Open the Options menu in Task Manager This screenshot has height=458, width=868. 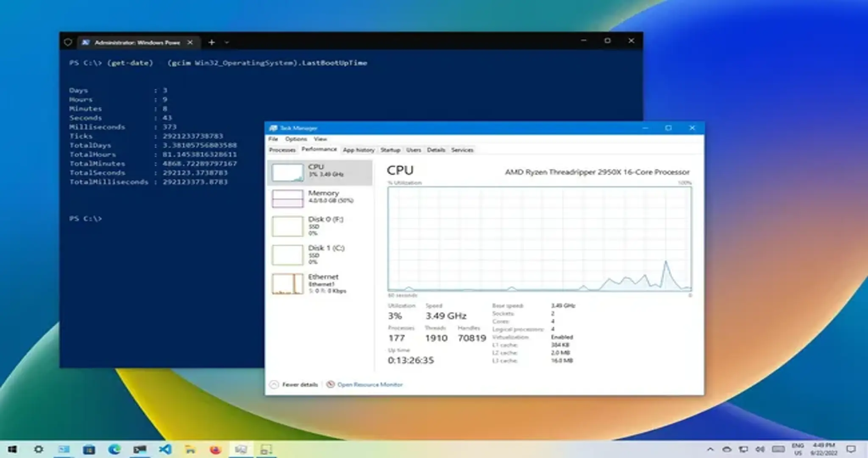point(297,139)
